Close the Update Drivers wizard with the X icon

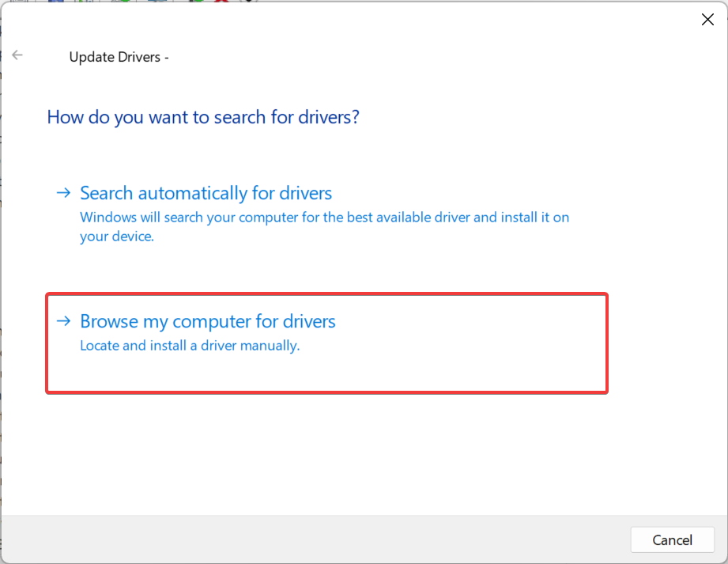tap(707, 19)
